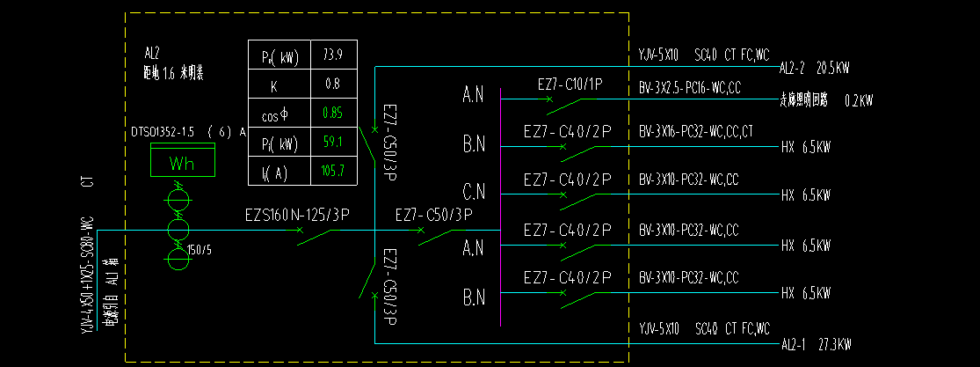Click the horizontal EZ7-C50/3P label
Image resolution: width=980 pixels, height=367 pixels.
coord(434,216)
